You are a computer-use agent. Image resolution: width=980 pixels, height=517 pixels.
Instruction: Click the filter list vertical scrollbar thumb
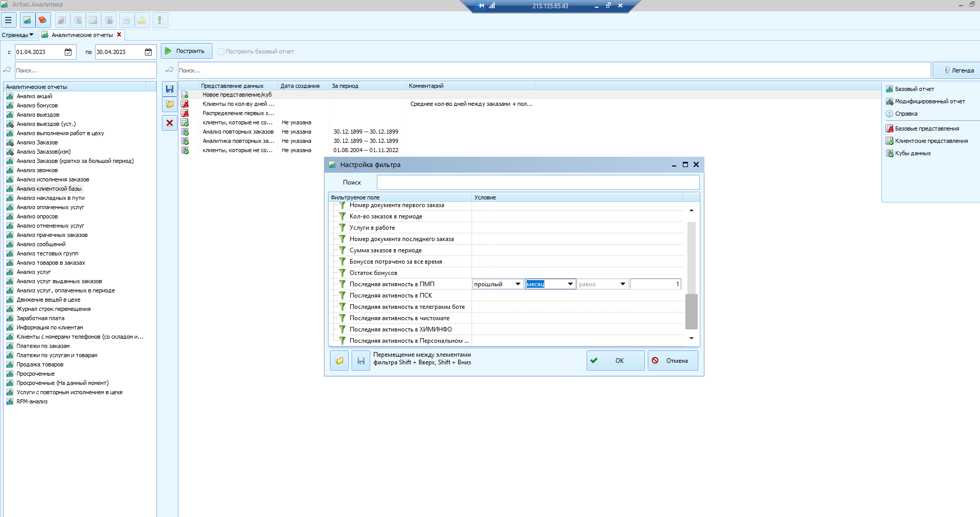point(691,311)
